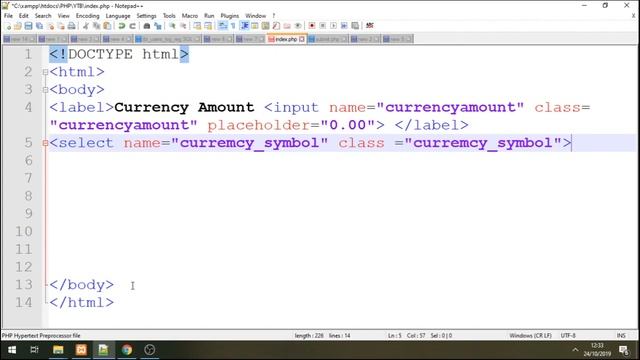Image resolution: width=640 pixels, height=360 pixels.
Task: Collapse the html fold marker on line 2
Action: click(x=45, y=72)
